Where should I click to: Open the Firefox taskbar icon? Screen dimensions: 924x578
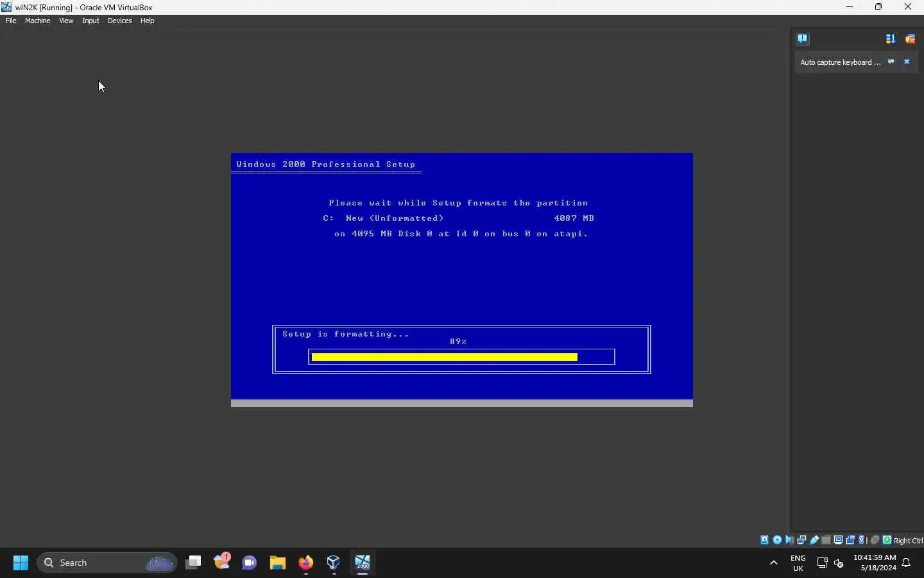tap(305, 563)
